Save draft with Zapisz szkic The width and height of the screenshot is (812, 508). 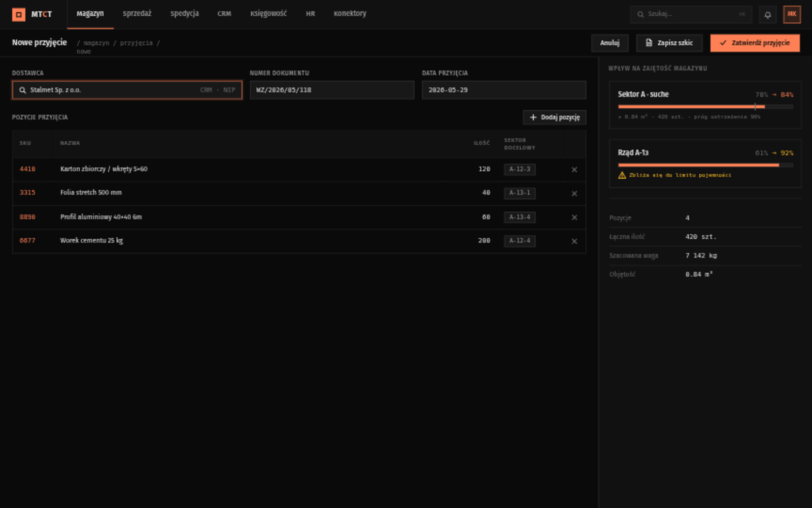pyautogui.click(x=669, y=43)
